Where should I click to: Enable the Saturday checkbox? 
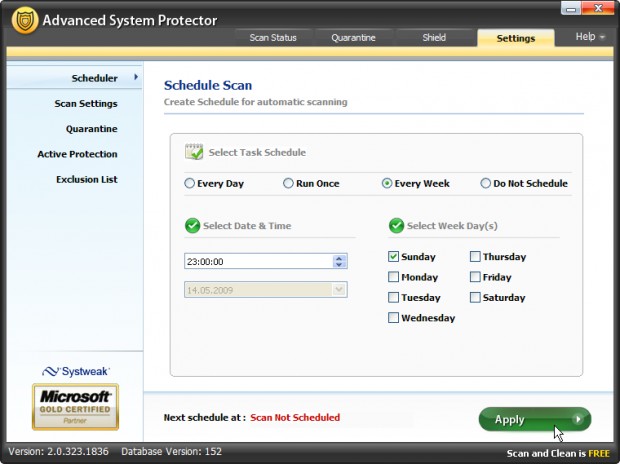coord(475,297)
